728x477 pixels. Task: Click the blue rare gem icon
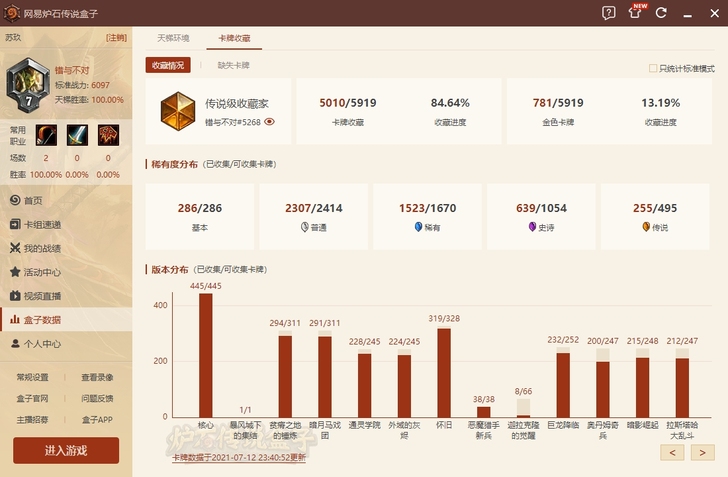tap(418, 227)
